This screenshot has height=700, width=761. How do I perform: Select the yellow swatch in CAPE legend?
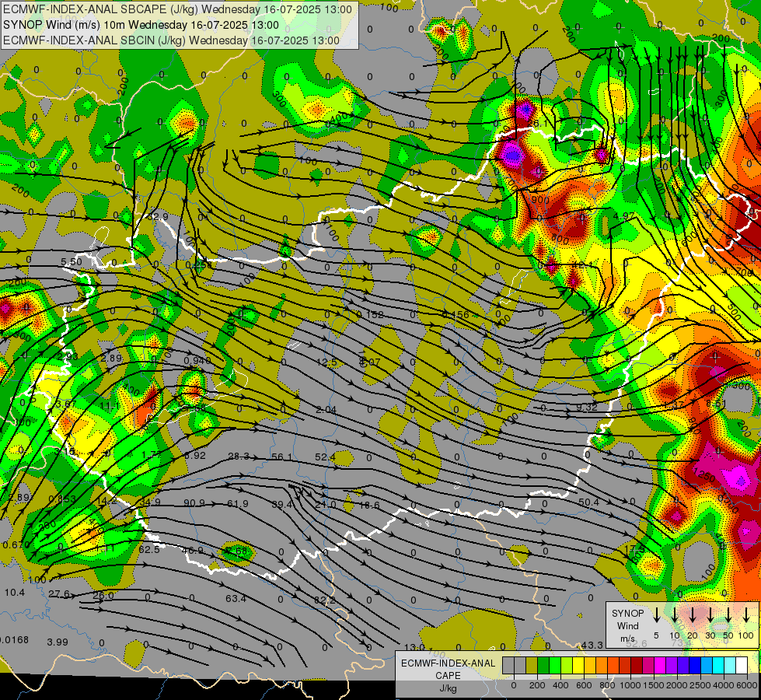click(578, 666)
